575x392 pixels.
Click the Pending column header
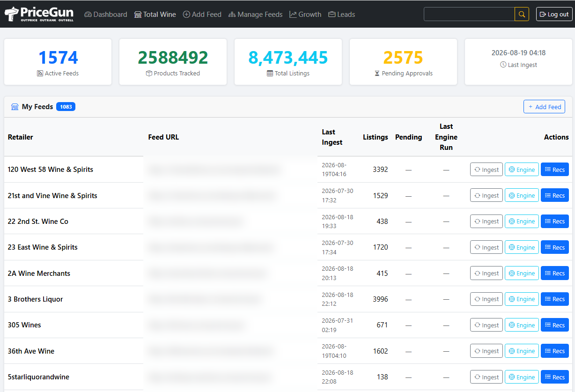409,137
